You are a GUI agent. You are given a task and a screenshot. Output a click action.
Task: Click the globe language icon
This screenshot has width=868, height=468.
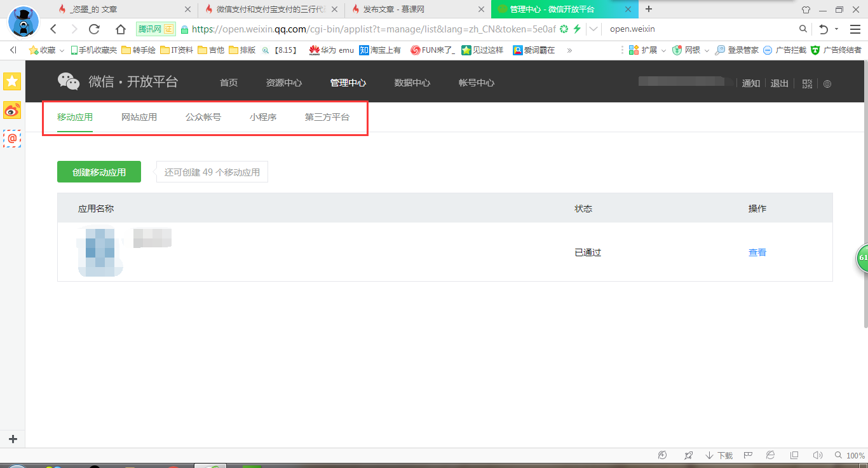point(827,83)
